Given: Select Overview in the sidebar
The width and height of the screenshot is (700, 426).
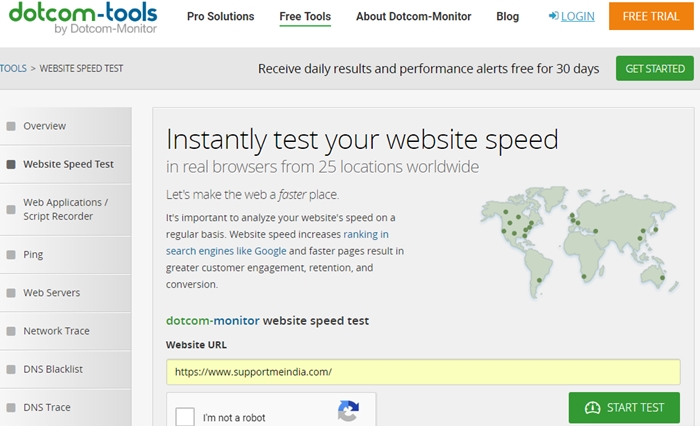Looking at the screenshot, I should (66, 126).
